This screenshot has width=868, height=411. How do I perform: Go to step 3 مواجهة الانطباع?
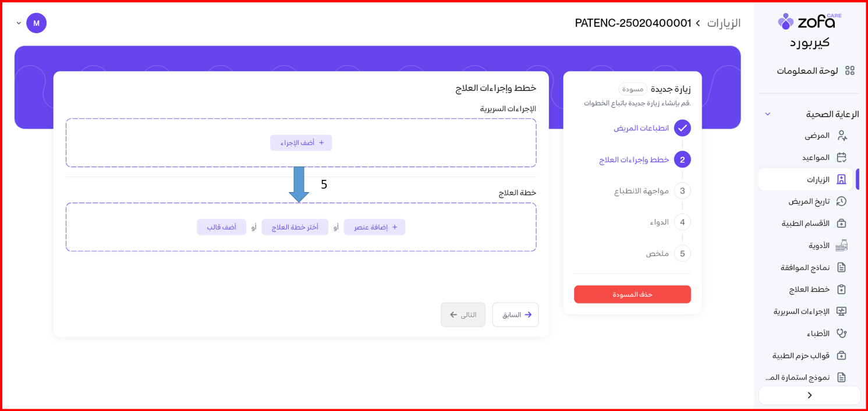pyautogui.click(x=682, y=191)
